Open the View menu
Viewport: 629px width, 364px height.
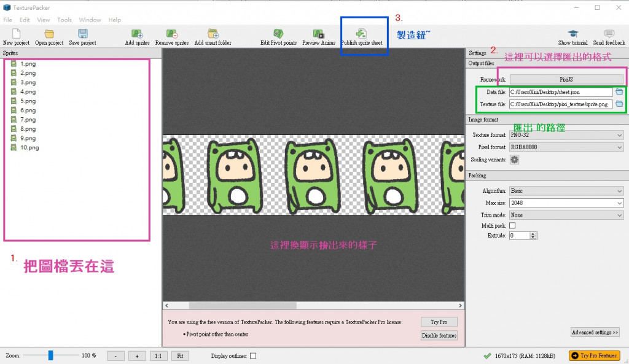pyautogui.click(x=44, y=20)
